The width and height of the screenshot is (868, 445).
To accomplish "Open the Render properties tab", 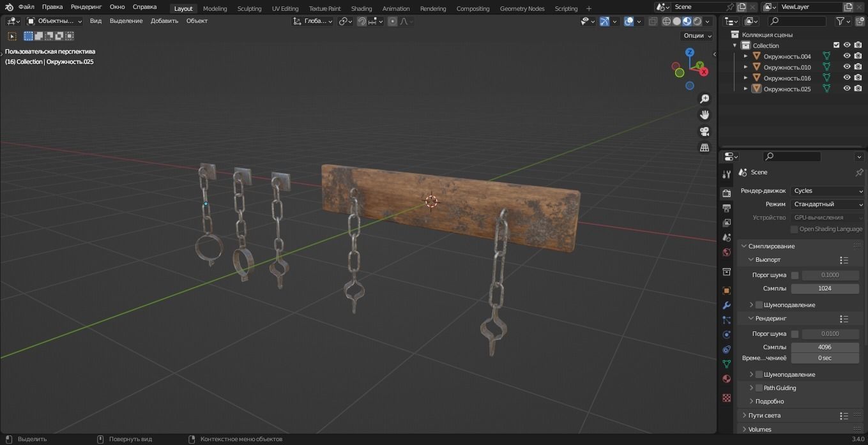I will (x=726, y=193).
